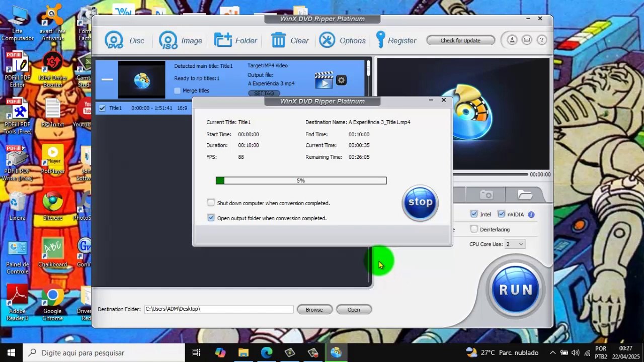Screen dimensions: 644x362
Task: Open Site.exe Chrome-style desktop icon
Action: [53, 206]
